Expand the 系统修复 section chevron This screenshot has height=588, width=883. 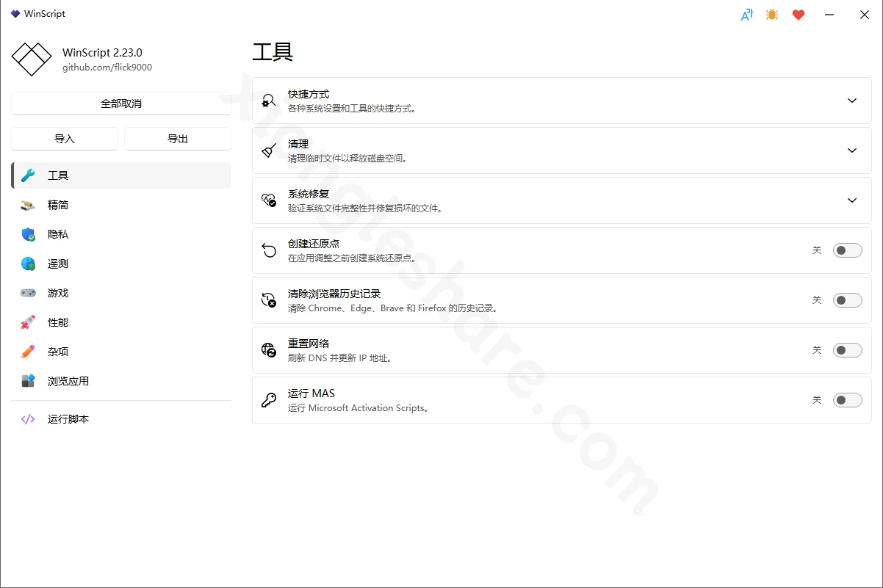coord(852,200)
